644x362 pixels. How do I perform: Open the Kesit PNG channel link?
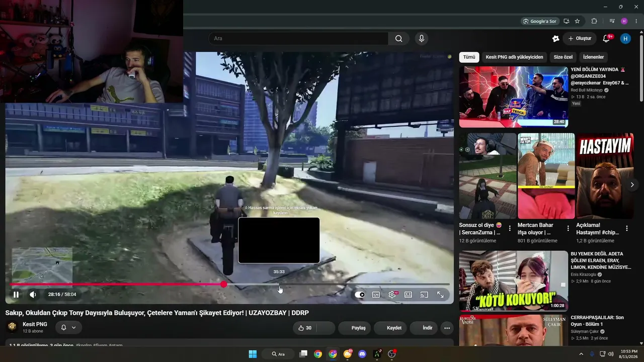[x=35, y=324]
